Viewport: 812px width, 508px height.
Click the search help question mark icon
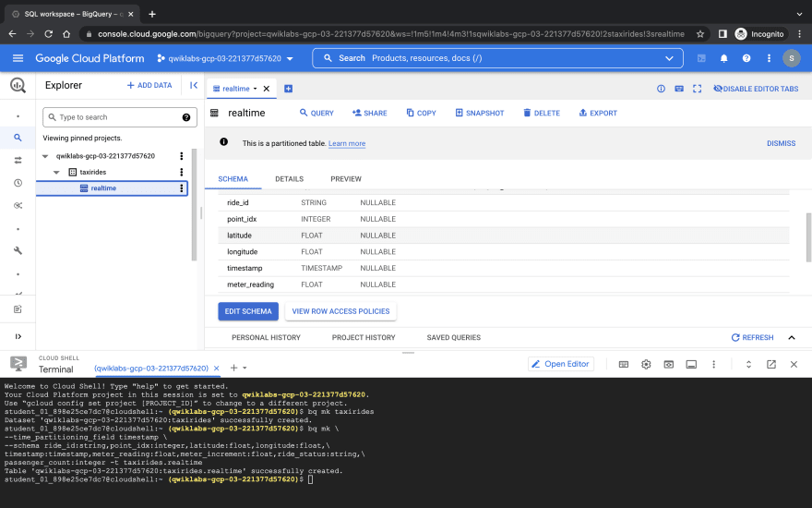coord(186,117)
